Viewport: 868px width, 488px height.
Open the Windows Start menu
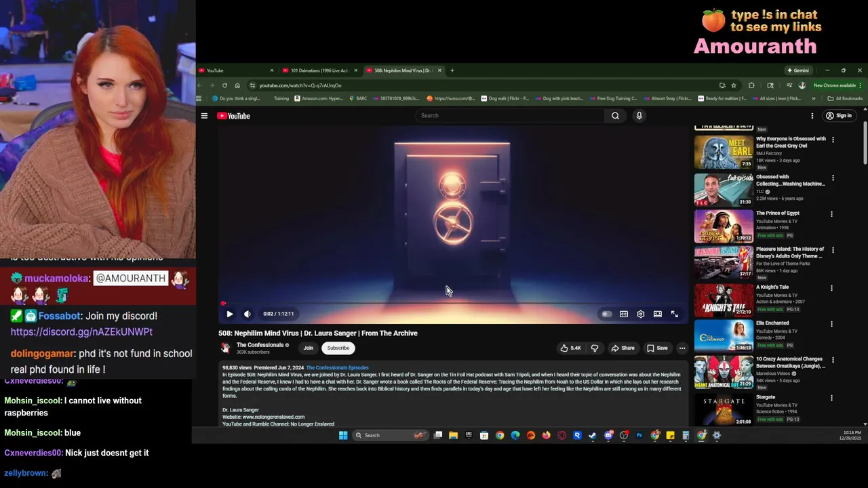[343, 435]
